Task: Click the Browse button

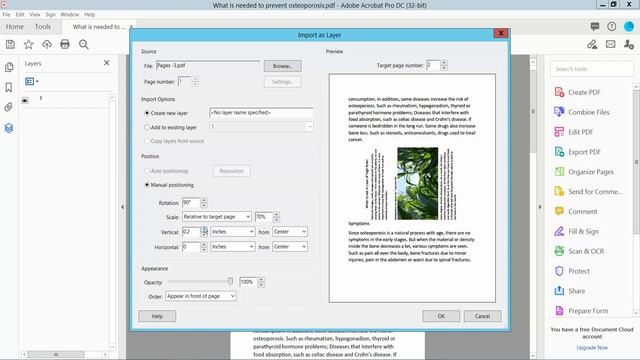Action: pos(282,66)
